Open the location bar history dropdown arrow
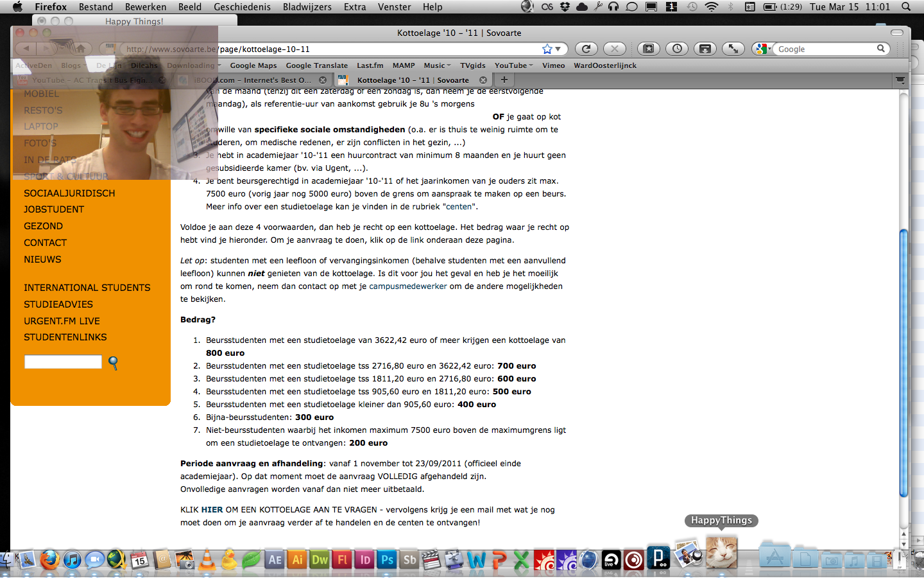 558,49
